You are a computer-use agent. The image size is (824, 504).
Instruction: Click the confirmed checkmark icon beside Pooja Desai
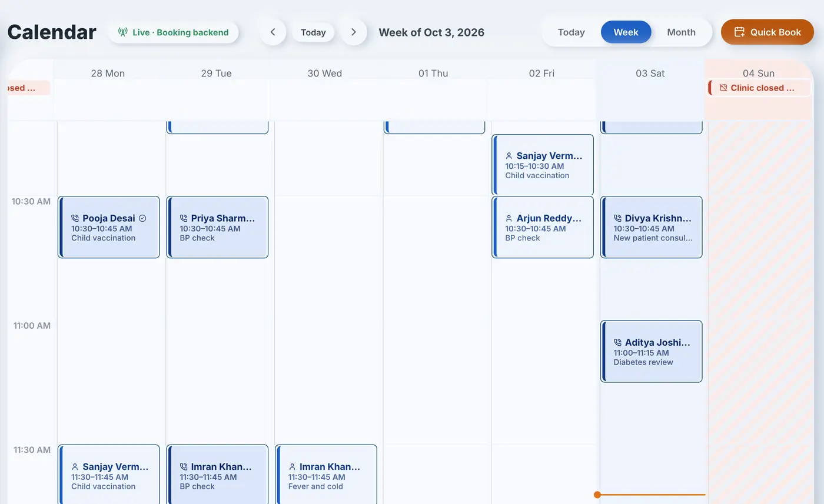tap(142, 218)
